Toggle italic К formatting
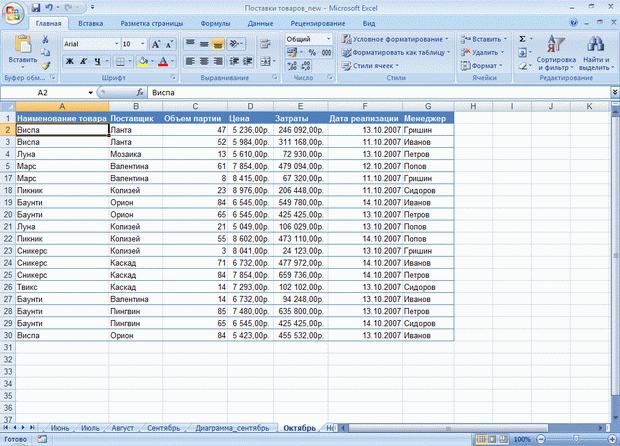The height and width of the screenshot is (446, 620). click(x=83, y=61)
